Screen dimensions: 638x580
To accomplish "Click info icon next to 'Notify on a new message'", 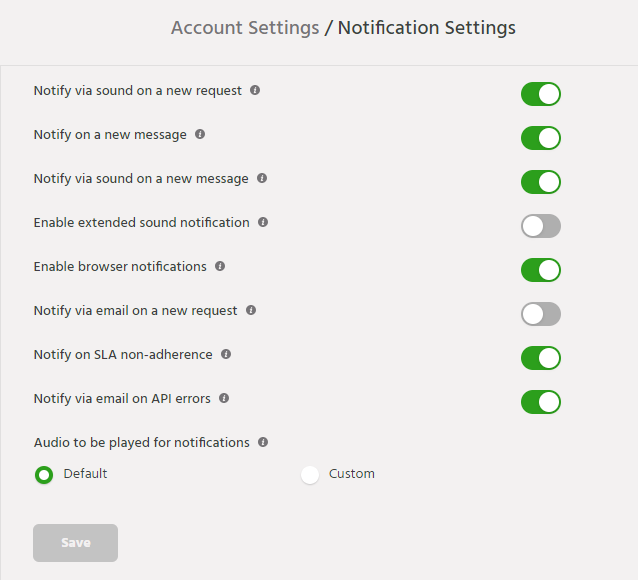I will coord(200,134).
